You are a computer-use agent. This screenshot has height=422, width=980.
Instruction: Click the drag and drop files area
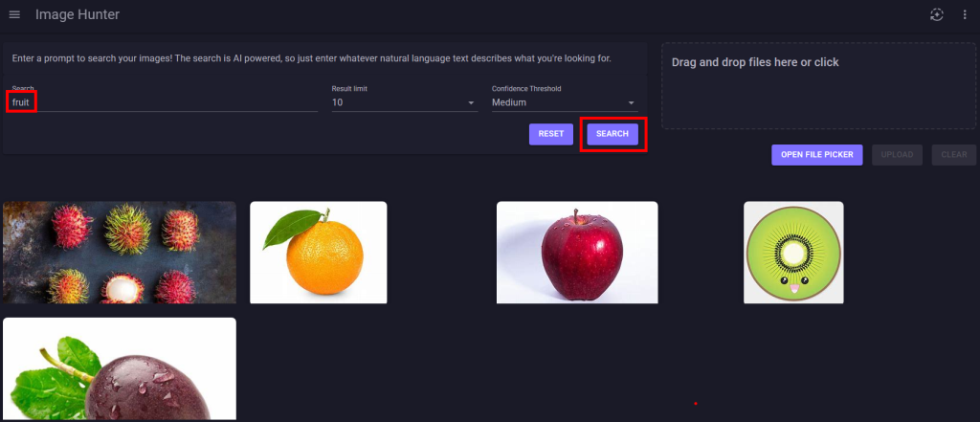coord(820,86)
